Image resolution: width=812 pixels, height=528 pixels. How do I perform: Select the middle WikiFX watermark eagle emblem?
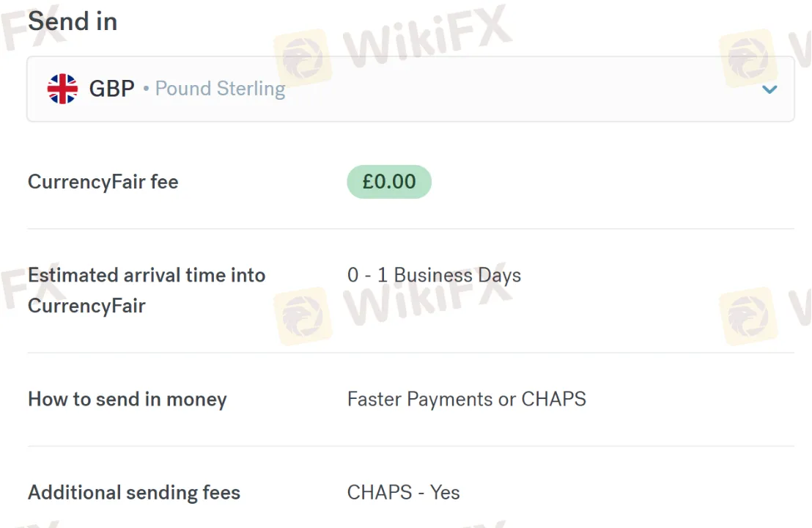pos(304,315)
